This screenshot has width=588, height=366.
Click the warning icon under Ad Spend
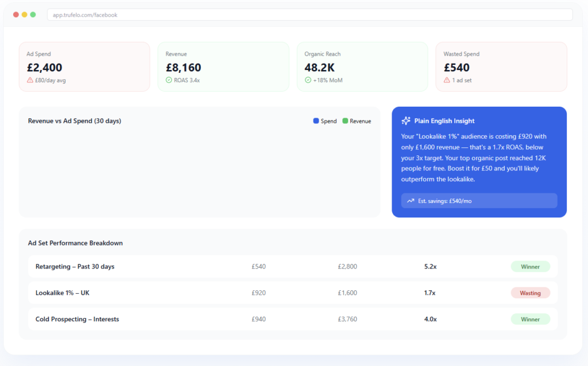30,80
